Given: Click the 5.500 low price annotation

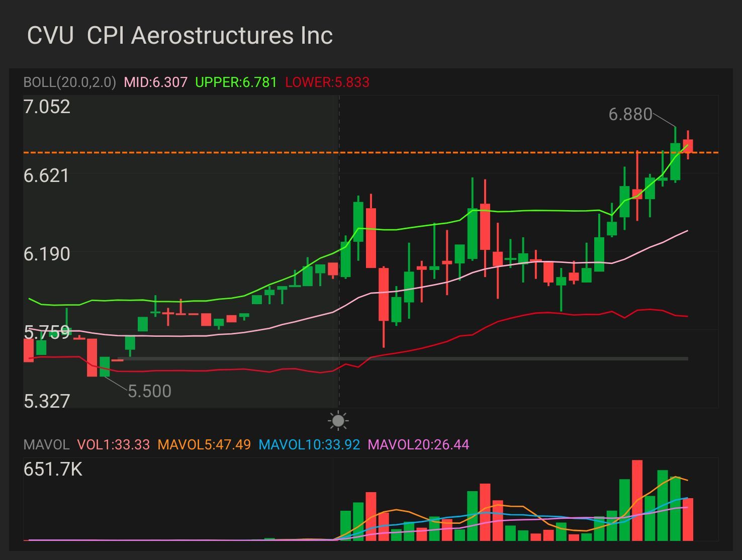Looking at the screenshot, I should coord(149,391).
